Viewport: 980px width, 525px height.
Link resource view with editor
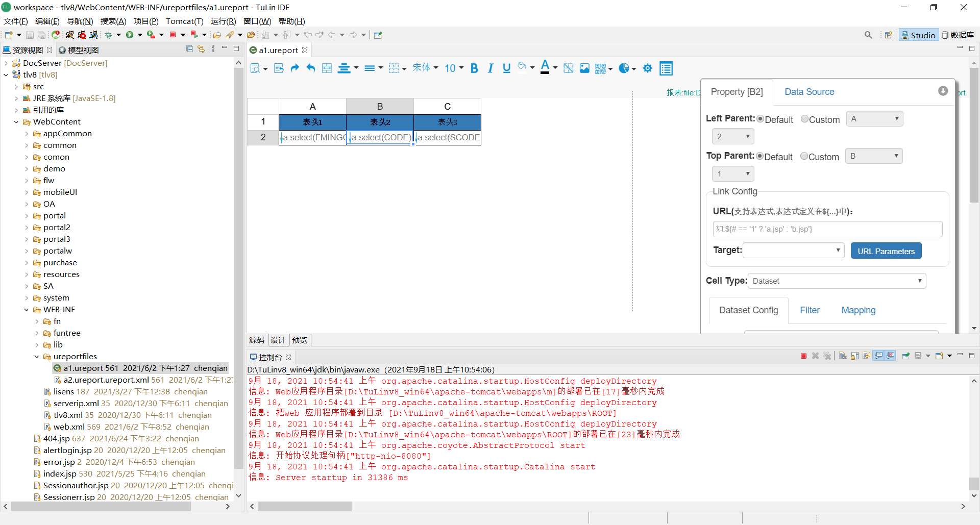coord(201,49)
